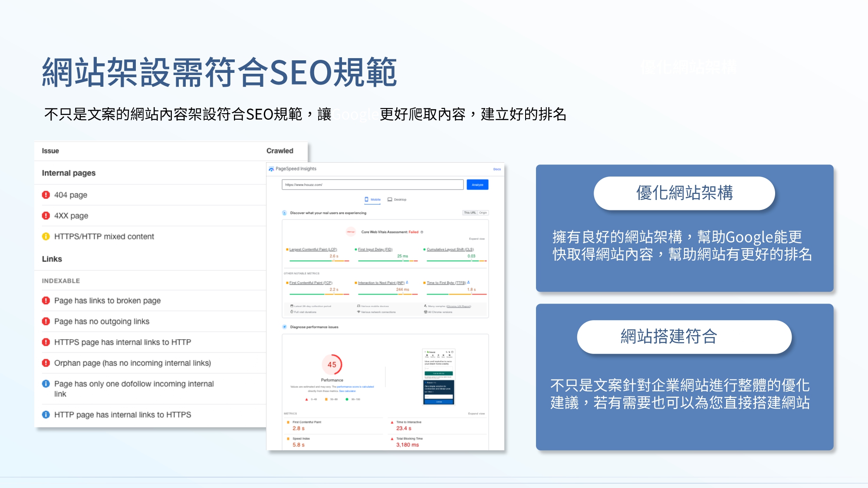Viewport: 868px width, 488px height.
Task: Select the Mobile tab
Action: point(373,200)
